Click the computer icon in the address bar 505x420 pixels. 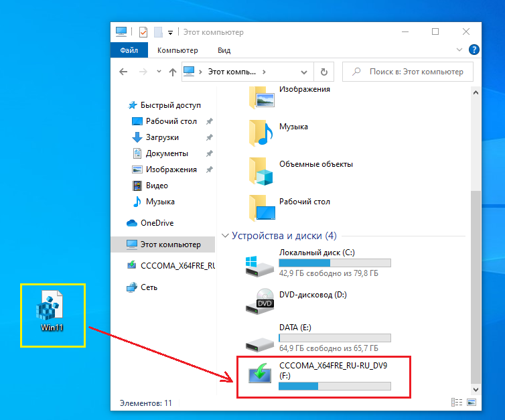point(189,72)
